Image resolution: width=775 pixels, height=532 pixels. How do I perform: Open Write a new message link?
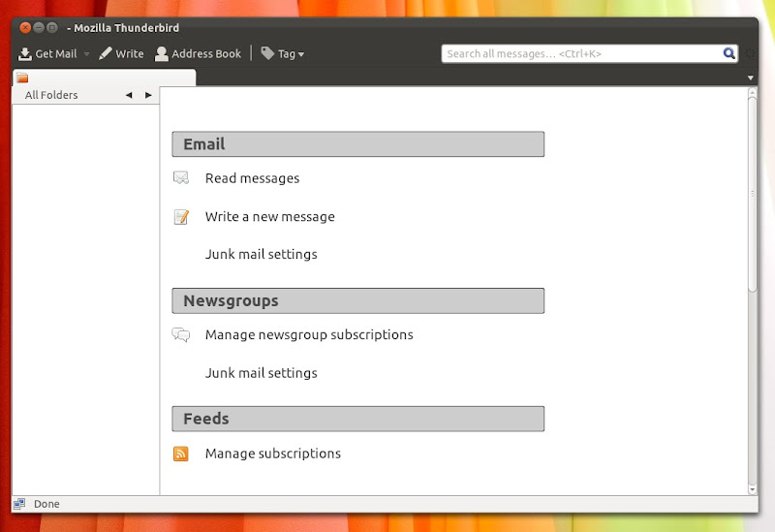pyautogui.click(x=270, y=216)
